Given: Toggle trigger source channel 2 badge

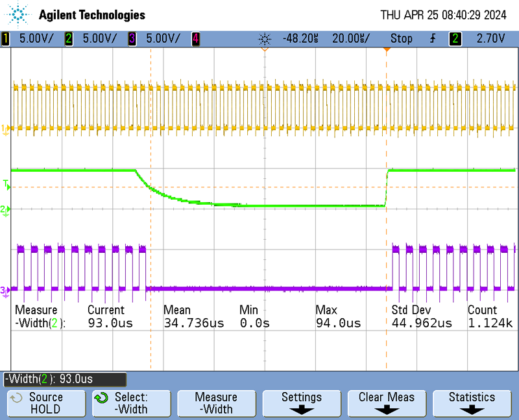Looking at the screenshot, I should point(455,38).
